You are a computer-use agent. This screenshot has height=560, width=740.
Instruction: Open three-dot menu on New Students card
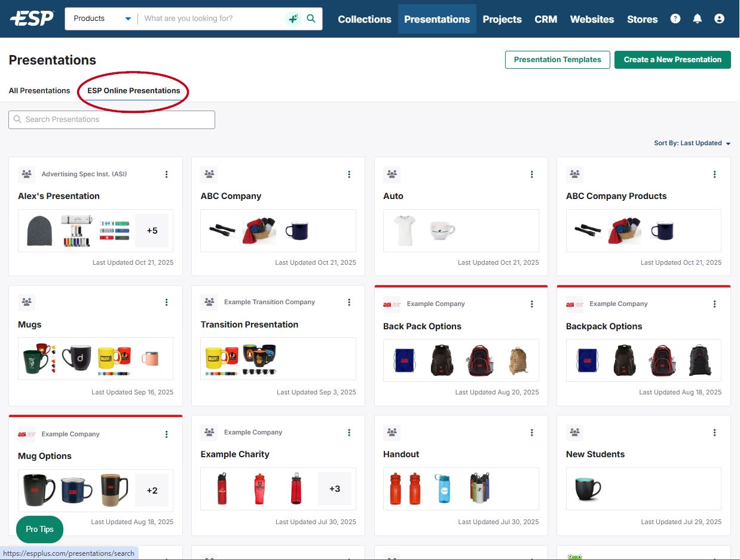714,432
